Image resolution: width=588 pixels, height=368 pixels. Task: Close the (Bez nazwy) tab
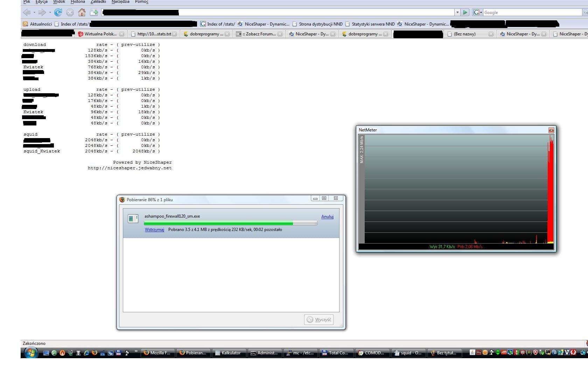[491, 34]
